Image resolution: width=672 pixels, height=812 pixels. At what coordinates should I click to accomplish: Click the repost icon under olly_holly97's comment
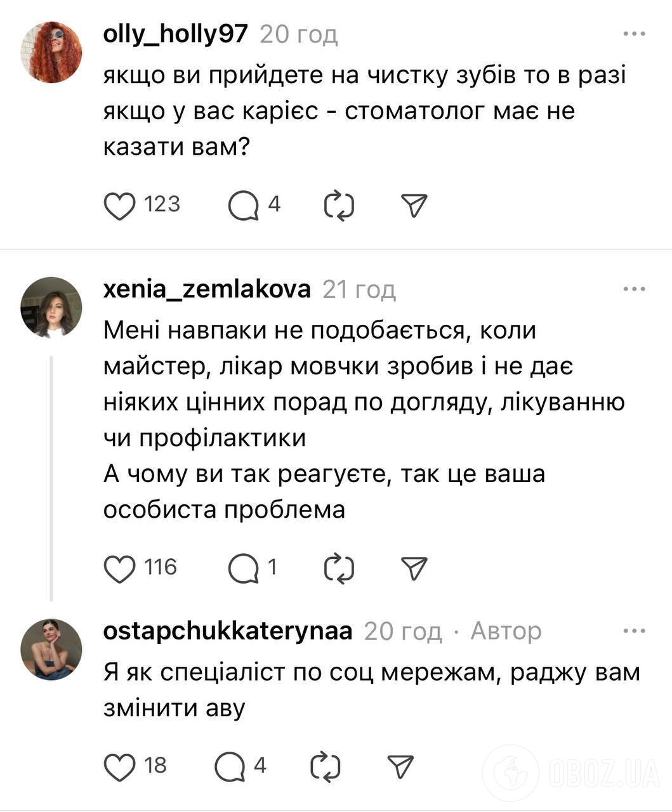[339, 204]
